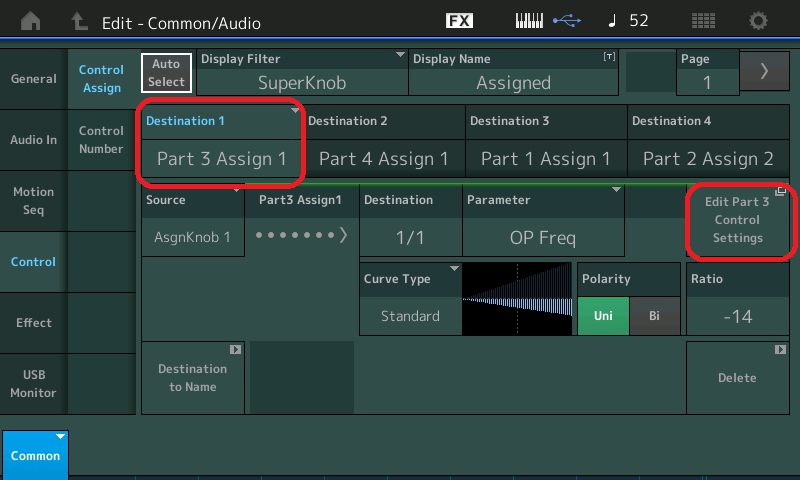Viewport: 800px width, 480px height.
Task: Open the Parameter OP Freq dropdown
Action: [542, 221]
